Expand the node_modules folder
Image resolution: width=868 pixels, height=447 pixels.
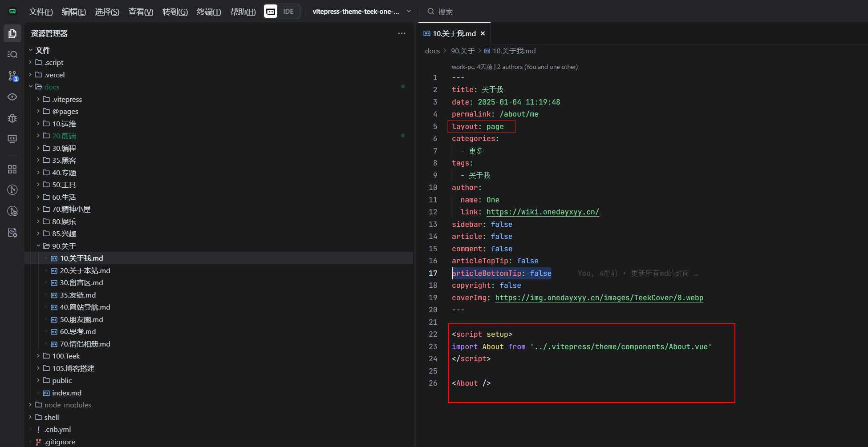[x=31, y=405]
